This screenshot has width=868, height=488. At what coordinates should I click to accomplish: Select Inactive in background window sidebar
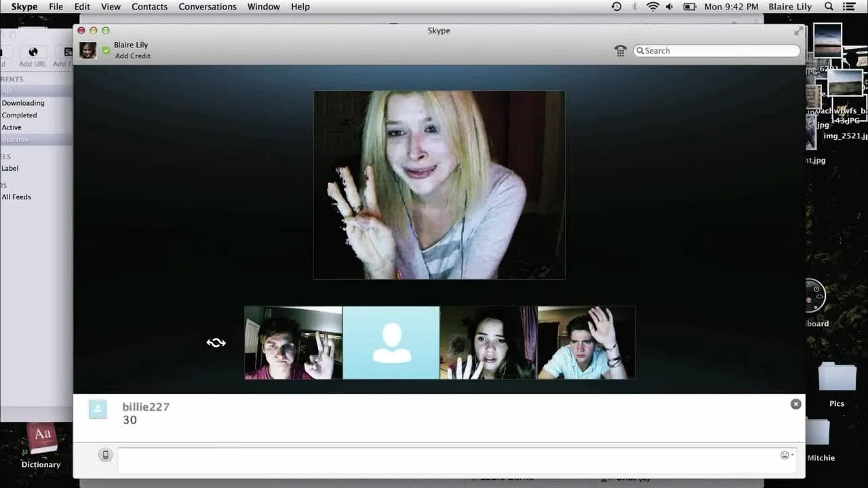[x=15, y=140]
